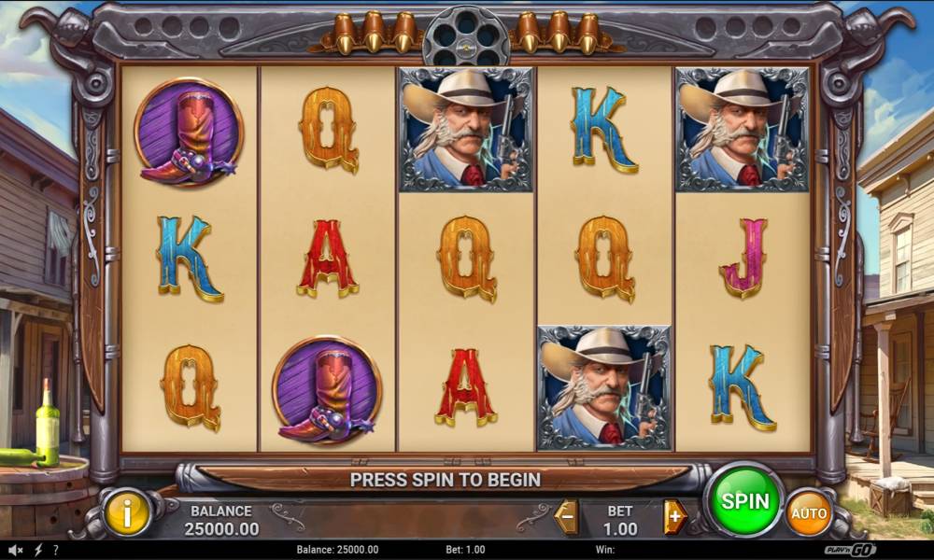This screenshot has height=560, width=934.
Task: Click the blue K at top of fourth reel
Action: 604,130
